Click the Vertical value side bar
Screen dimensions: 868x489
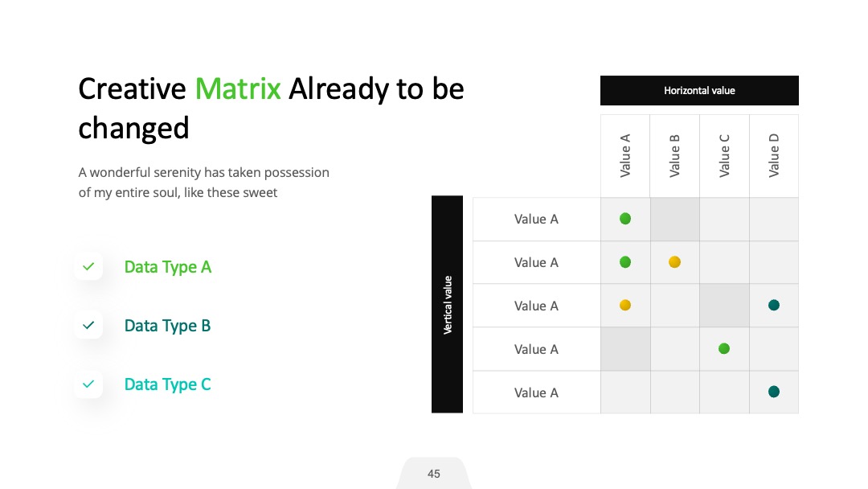click(x=448, y=304)
